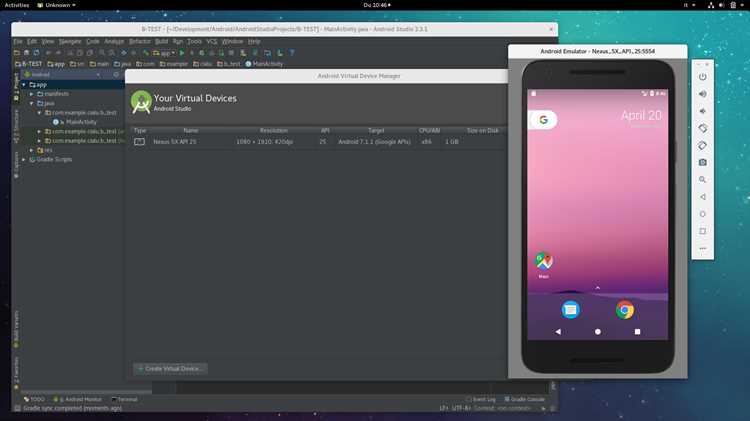Screen dimensions: 750x421
Task: Rotate emulator right using second rotate icon
Action: (702, 145)
